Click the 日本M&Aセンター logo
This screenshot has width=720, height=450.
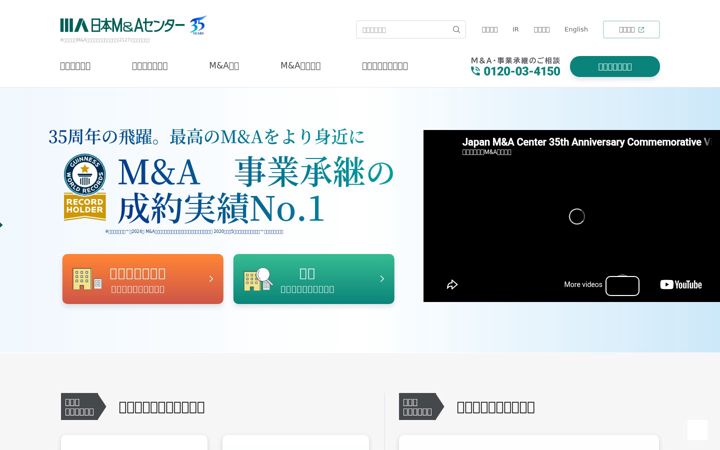[x=123, y=25]
